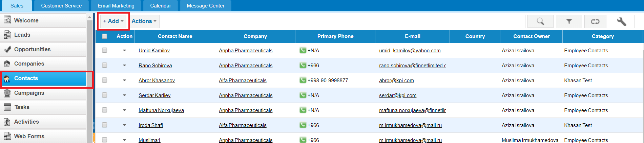Click the phone icon for Abror Khasanov
The height and width of the screenshot is (143, 644).
(x=303, y=81)
